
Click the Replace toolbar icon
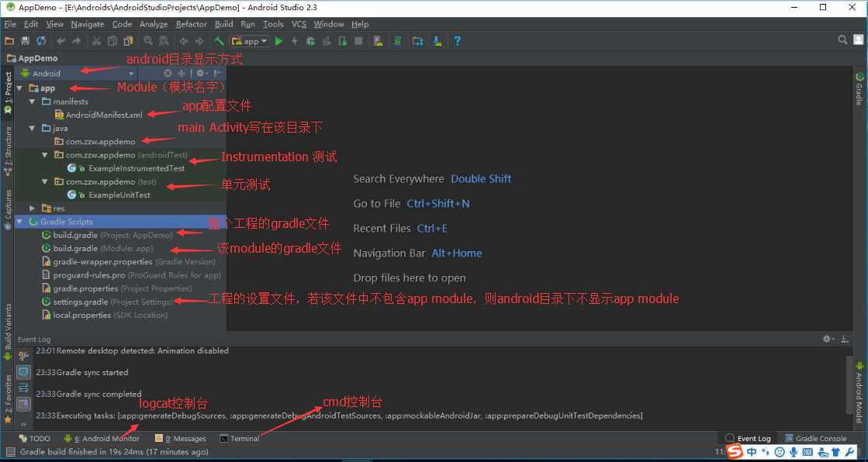coord(164,41)
